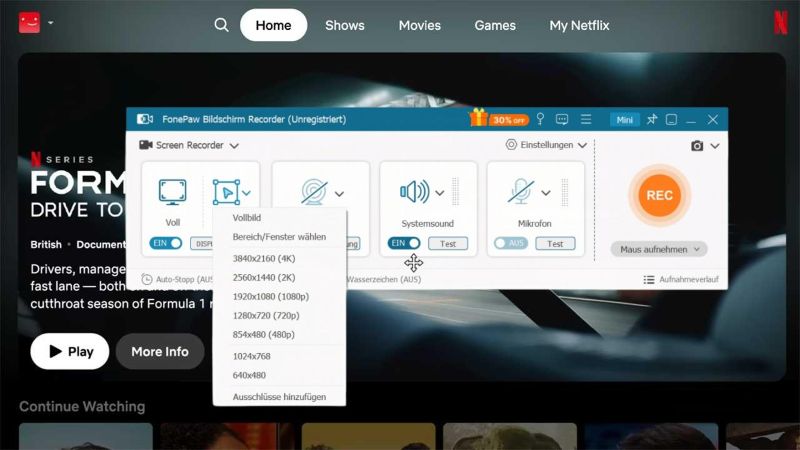This screenshot has width=800, height=450.
Task: Open the first Continue Watching thumbnail
Action: tap(86, 436)
